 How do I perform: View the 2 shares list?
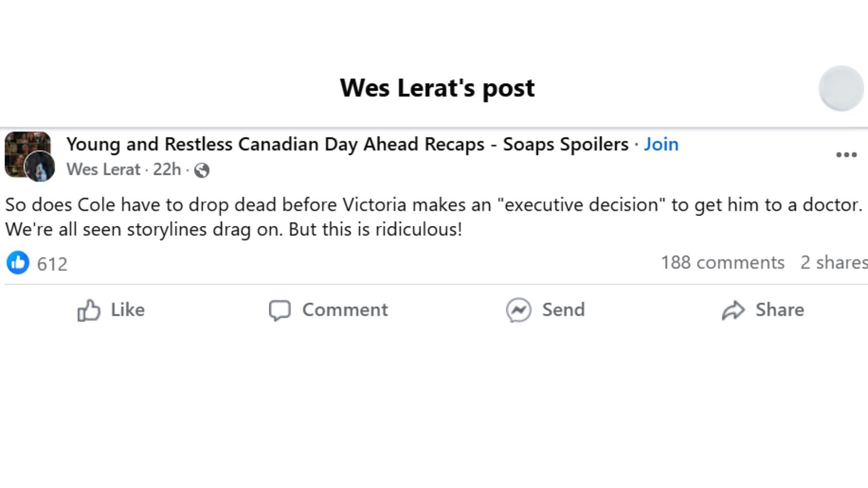pyautogui.click(x=833, y=263)
